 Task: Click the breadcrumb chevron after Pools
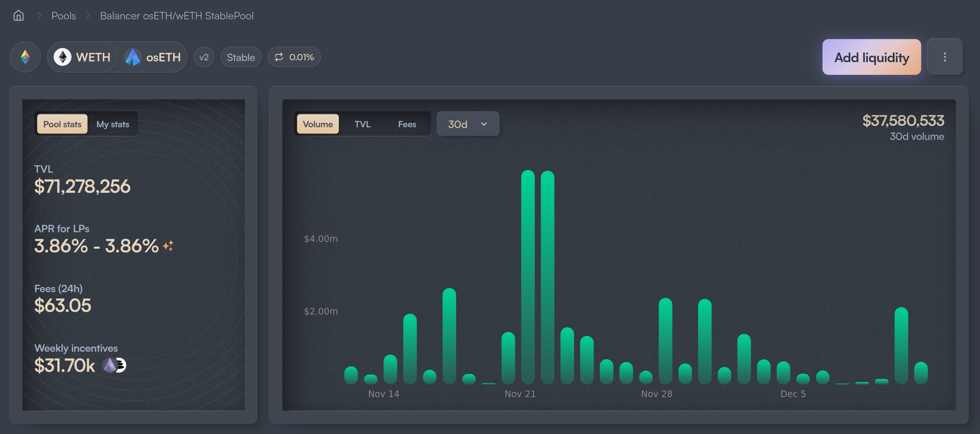coord(88,16)
